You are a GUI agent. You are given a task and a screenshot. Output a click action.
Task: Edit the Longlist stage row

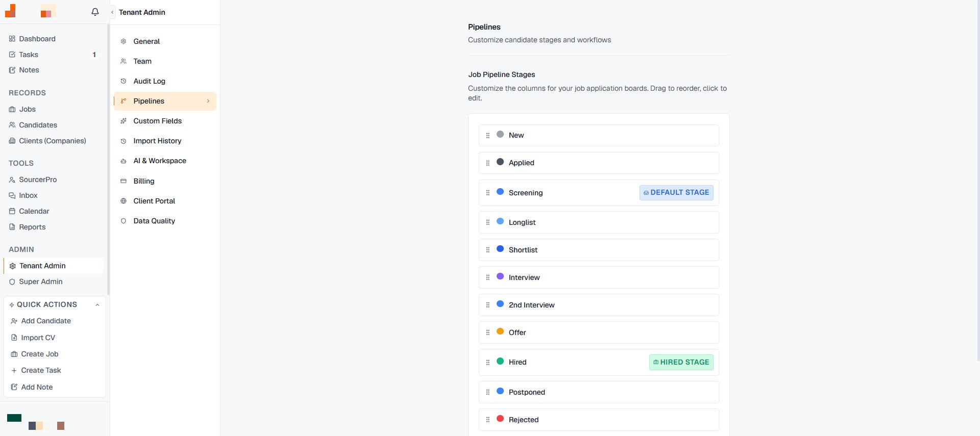[599, 222]
